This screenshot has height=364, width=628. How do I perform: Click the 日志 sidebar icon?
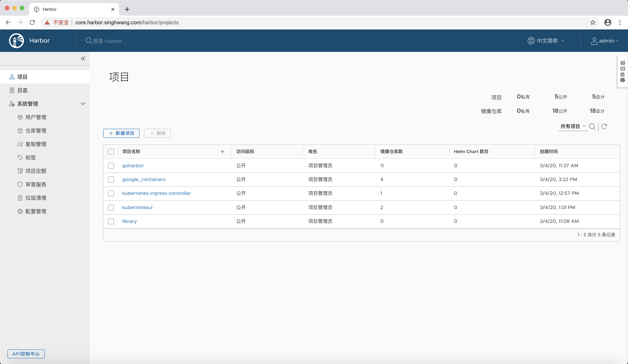[x=12, y=90]
